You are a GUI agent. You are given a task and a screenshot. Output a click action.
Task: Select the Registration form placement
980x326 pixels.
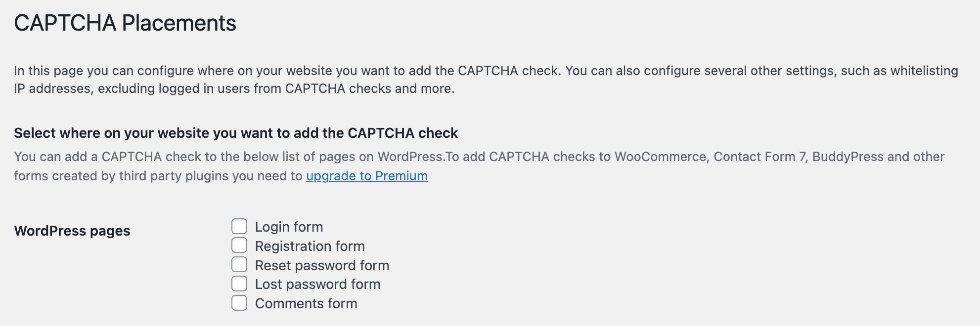coord(240,245)
